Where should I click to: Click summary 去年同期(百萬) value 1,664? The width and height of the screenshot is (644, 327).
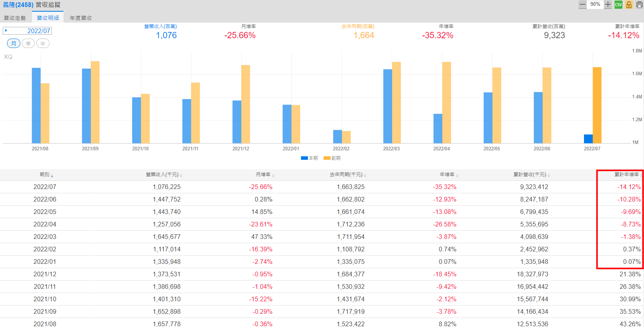(364, 35)
